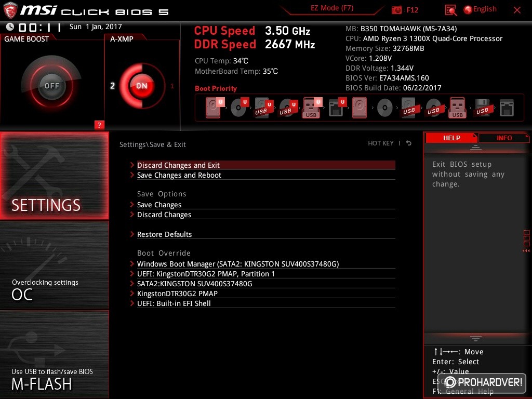Screen dimensions: 532x399
Task: Click the BIOS Build Date 06/22/2017 text
Action: pos(393,88)
